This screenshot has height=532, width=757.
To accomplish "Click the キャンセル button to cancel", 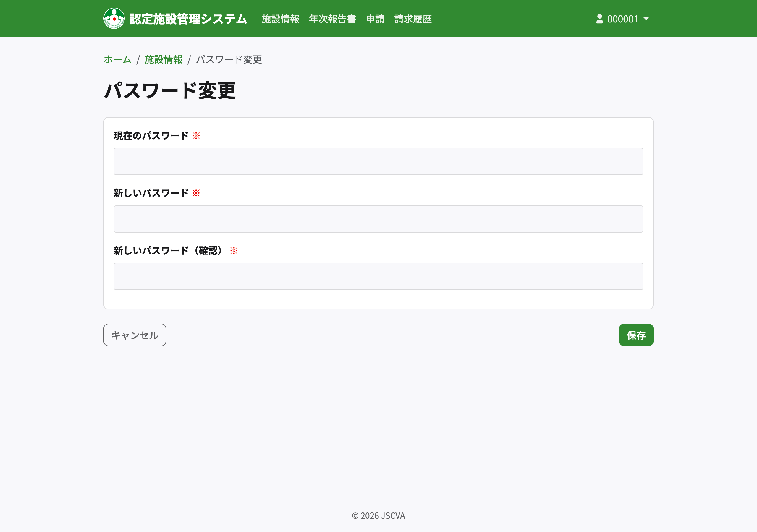I will click(x=135, y=335).
